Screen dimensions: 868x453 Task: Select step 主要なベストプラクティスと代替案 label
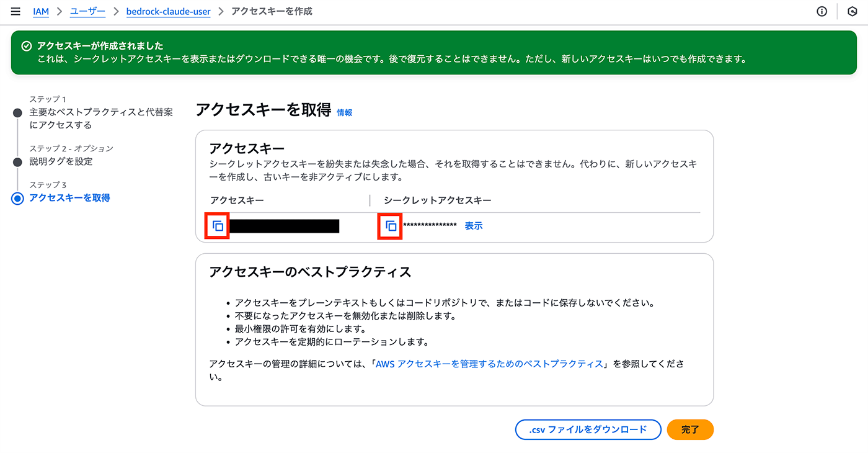tap(101, 113)
